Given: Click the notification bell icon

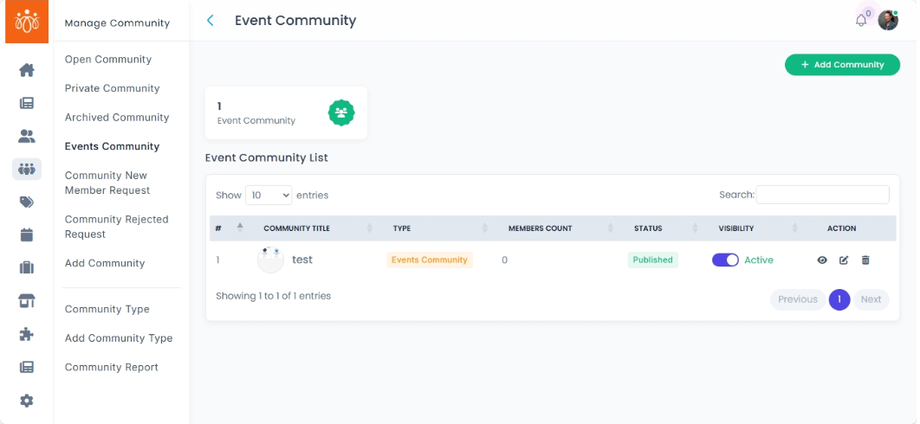Looking at the screenshot, I should pos(861,20).
